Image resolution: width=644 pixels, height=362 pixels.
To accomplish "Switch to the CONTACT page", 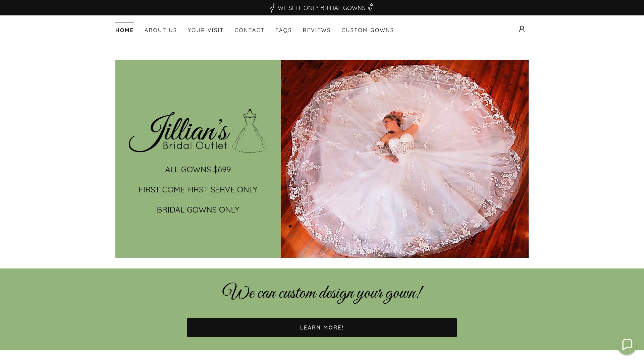I will pyautogui.click(x=250, y=30).
